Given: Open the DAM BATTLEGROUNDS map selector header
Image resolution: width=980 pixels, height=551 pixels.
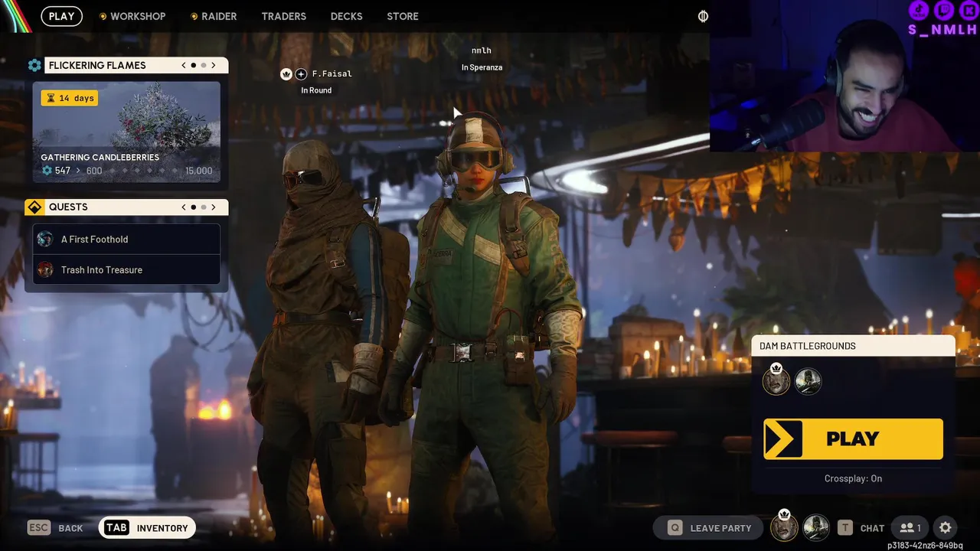Looking at the screenshot, I should click(854, 346).
